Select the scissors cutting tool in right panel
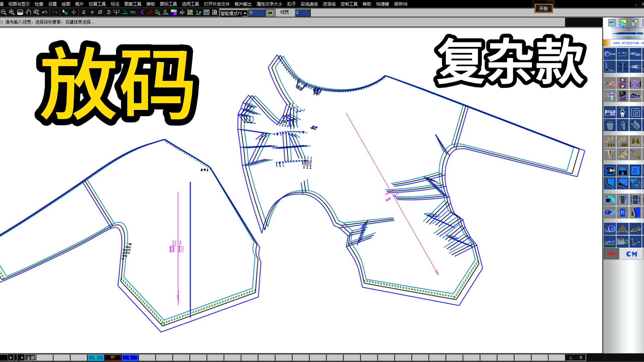The width and height of the screenshot is (644, 362). (x=623, y=95)
